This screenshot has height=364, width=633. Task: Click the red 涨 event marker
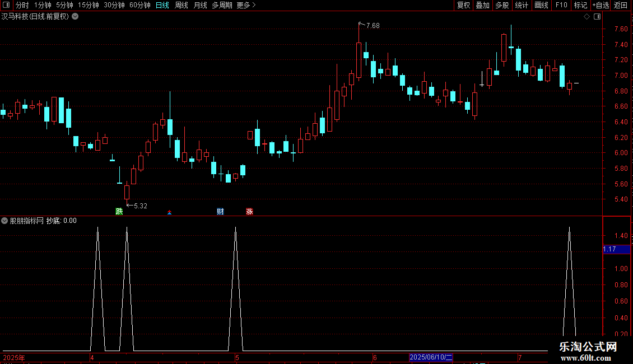tap(249, 212)
